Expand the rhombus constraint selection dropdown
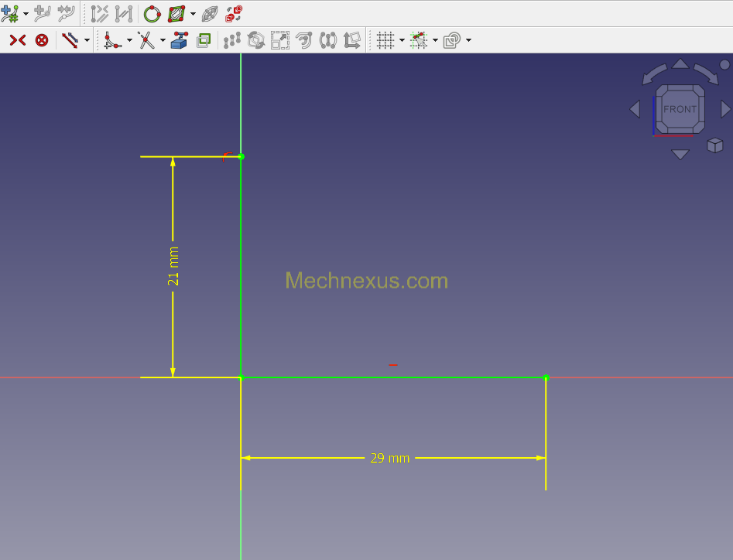Image resolution: width=733 pixels, height=560 pixels. [x=193, y=14]
